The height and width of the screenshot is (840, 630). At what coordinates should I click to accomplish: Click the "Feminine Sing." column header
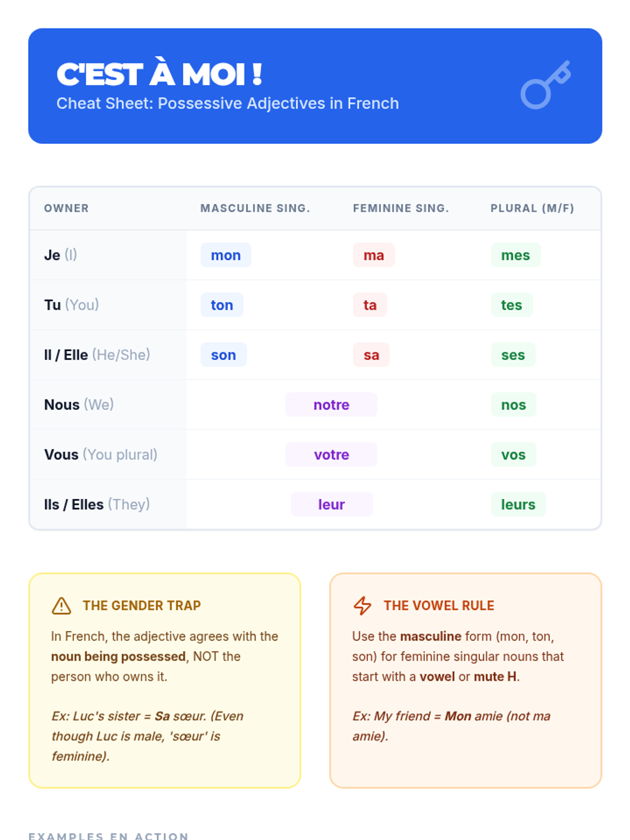point(401,208)
